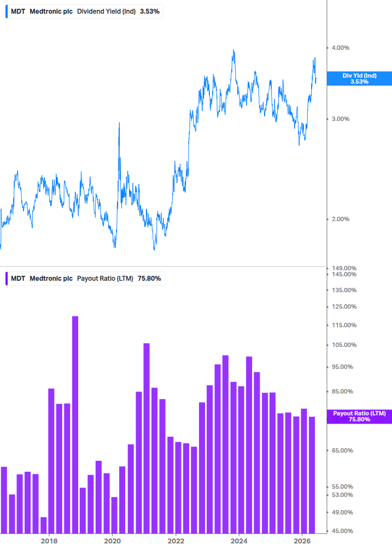Click the purple Payout Ratio (LTM) 75.80% tag
Viewport: 392px width, 550px height.
coord(359,416)
